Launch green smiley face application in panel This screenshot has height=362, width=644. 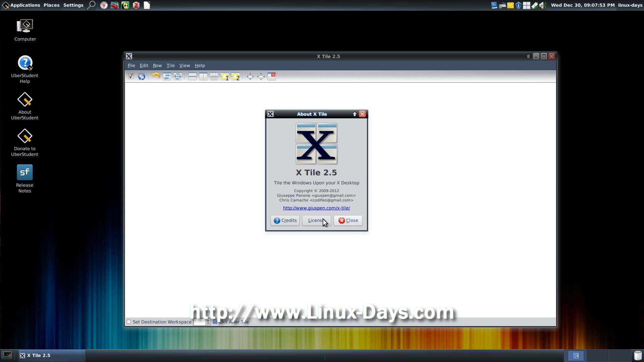tap(125, 5)
